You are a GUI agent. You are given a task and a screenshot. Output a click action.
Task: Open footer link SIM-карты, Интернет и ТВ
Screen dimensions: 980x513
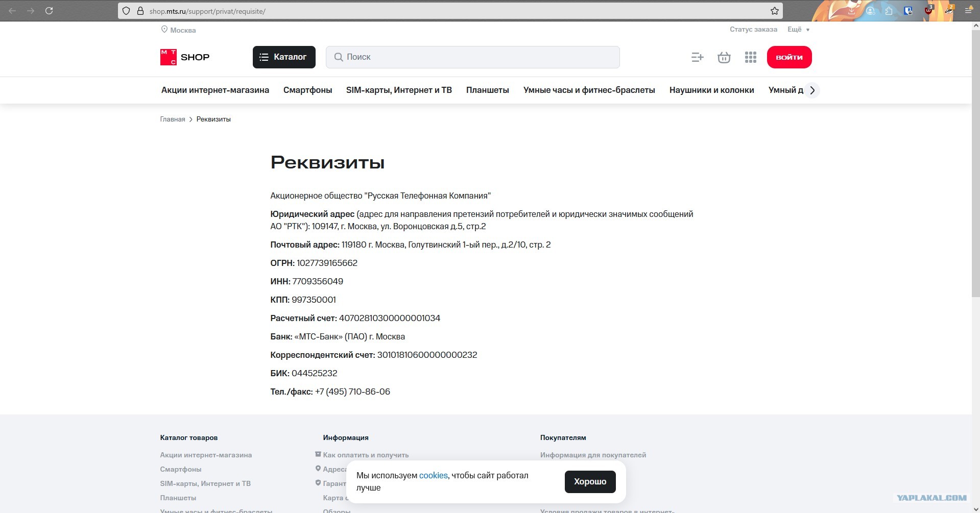click(x=205, y=483)
